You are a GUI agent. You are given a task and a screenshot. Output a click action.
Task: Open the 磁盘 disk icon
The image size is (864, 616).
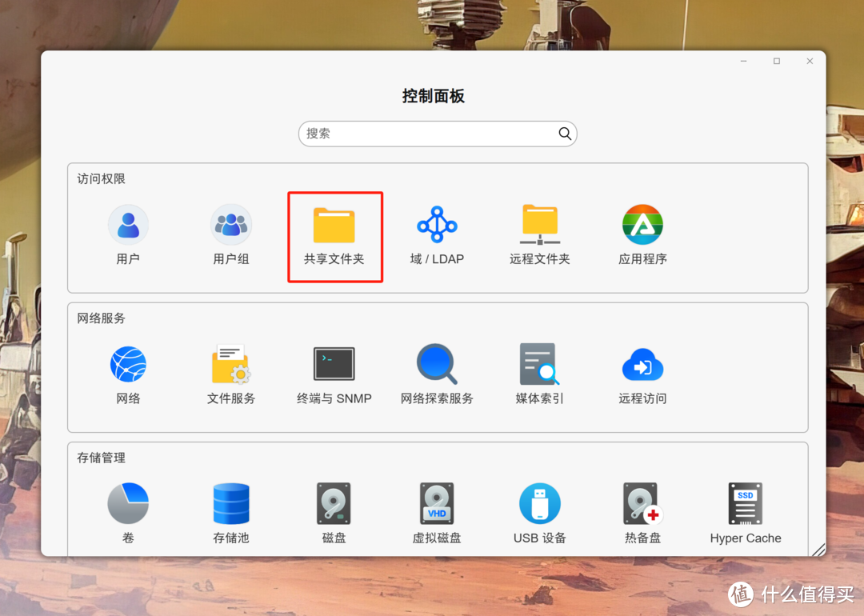coord(334,504)
